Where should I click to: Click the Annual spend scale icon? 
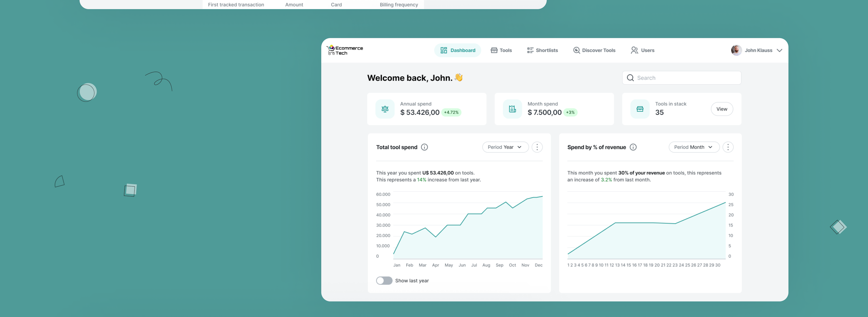[385, 109]
